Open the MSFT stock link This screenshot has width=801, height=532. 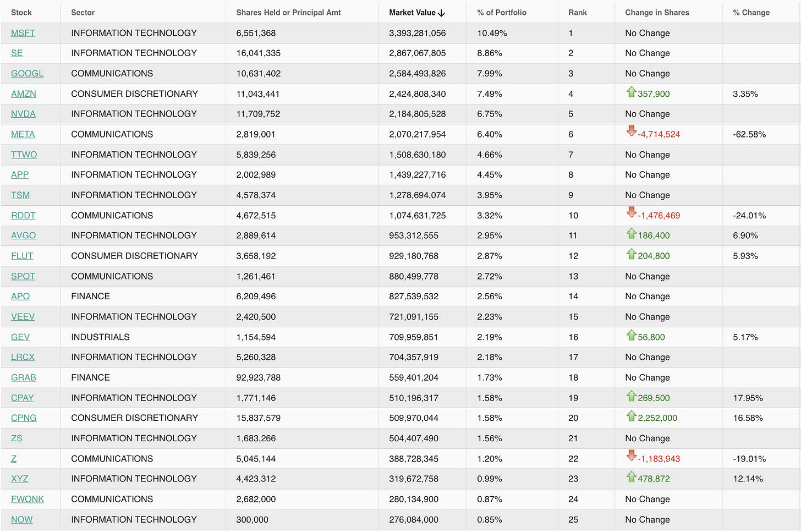23,33
